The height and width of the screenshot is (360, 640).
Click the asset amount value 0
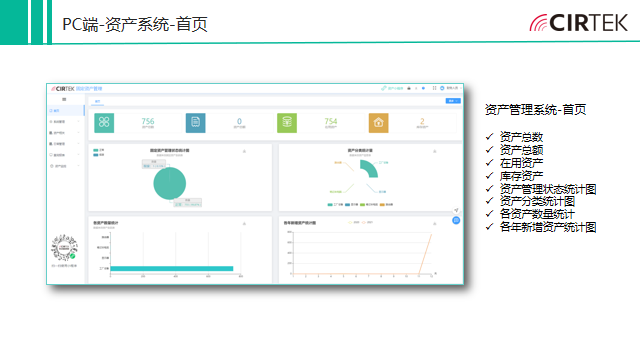[239, 121]
